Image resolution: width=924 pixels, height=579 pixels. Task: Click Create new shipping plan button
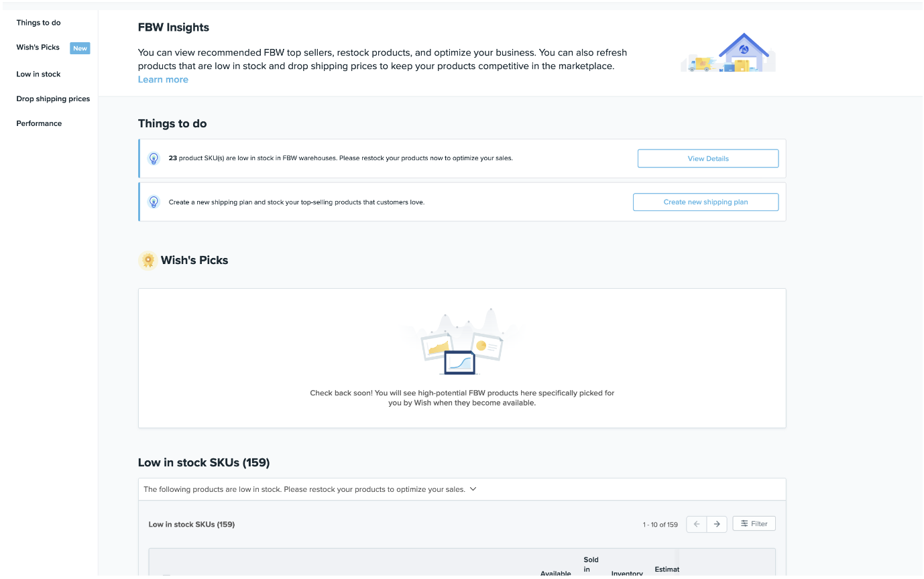[x=705, y=202]
